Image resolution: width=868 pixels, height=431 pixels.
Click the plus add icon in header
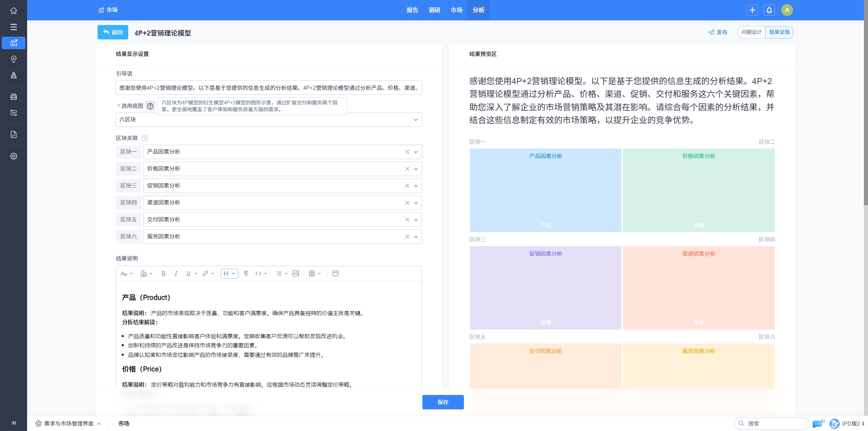point(752,10)
